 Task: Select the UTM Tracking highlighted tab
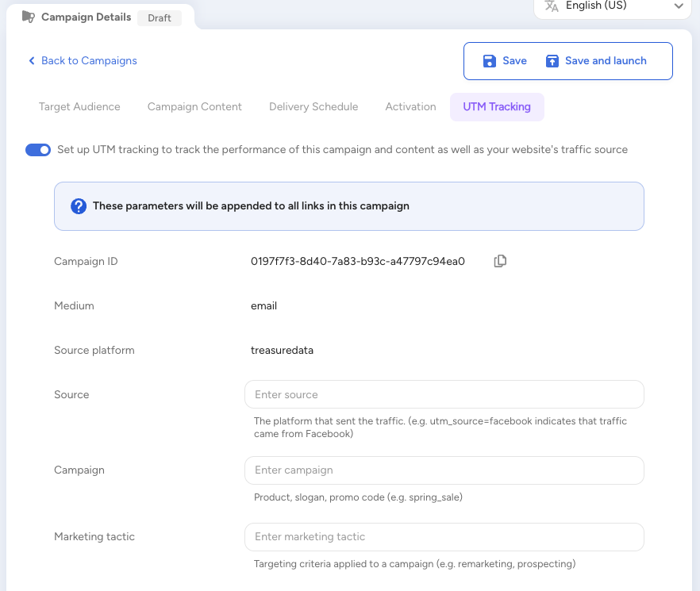[497, 106]
